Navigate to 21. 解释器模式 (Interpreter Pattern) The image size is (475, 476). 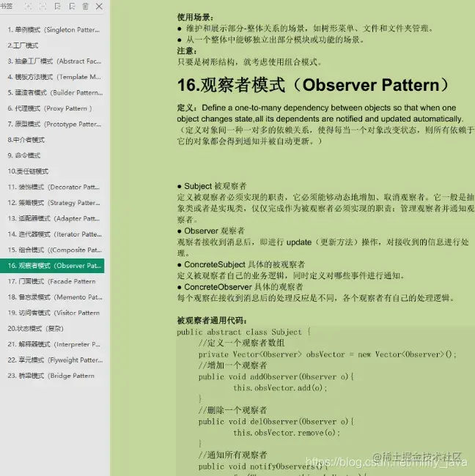pos(54,344)
